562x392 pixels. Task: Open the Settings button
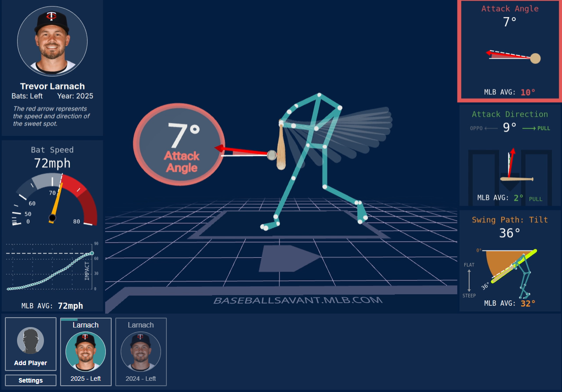point(30,380)
